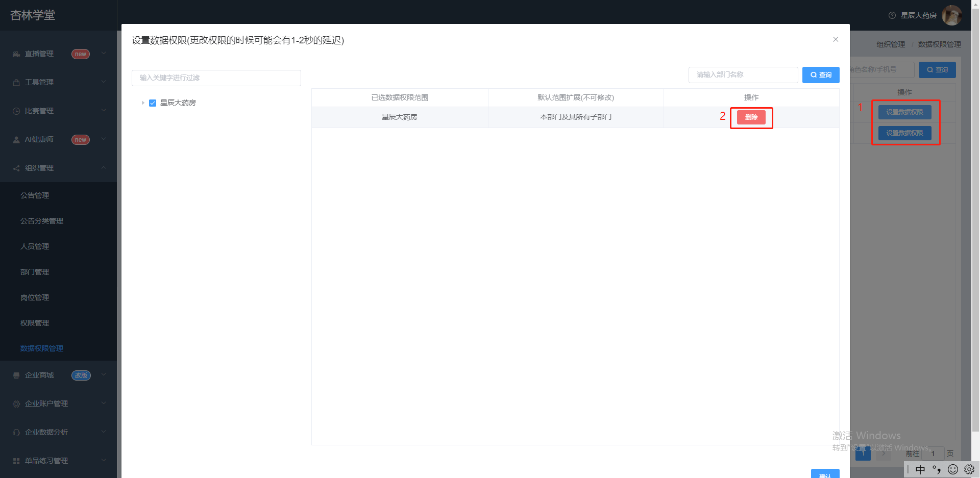
Task: Open 数据权限管理 submenu item
Action: 42,348
